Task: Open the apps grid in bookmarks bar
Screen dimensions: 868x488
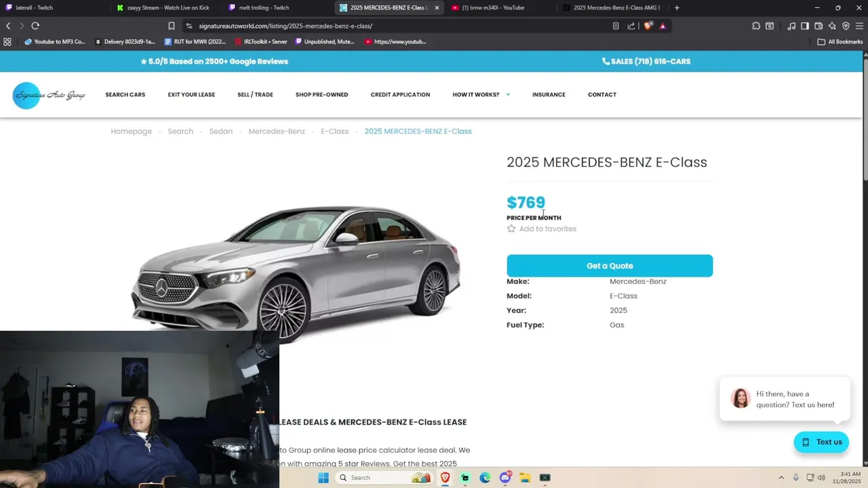Action: tap(7, 41)
